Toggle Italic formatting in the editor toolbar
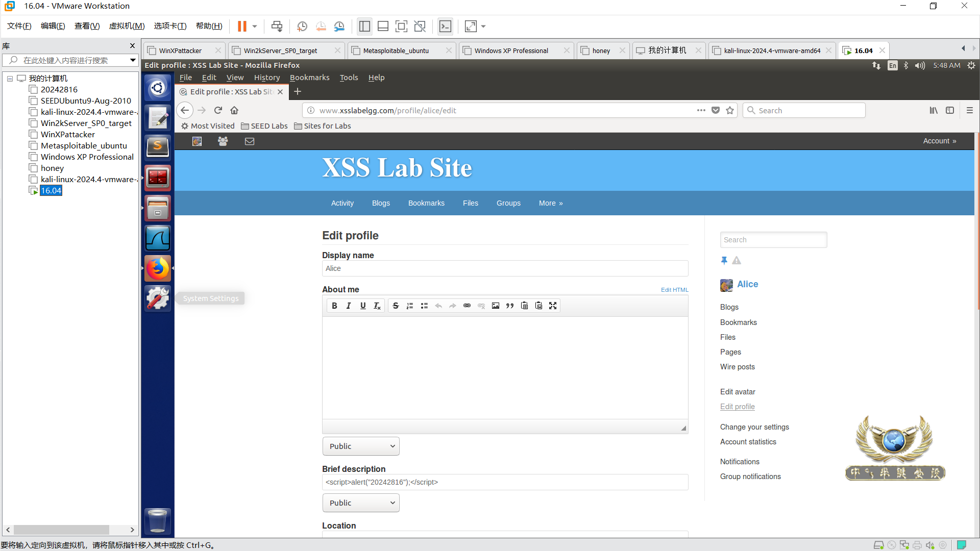Screen dimensions: 980x551 tap(349, 306)
